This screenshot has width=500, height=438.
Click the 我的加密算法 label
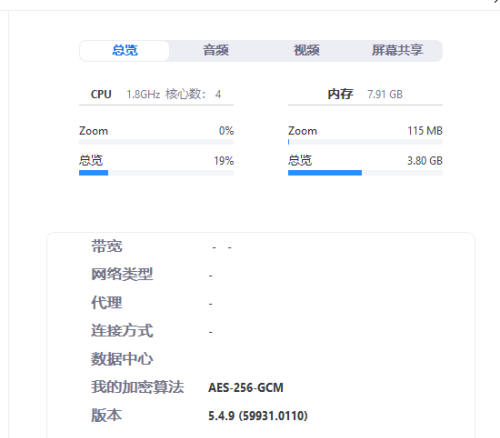click(x=137, y=387)
